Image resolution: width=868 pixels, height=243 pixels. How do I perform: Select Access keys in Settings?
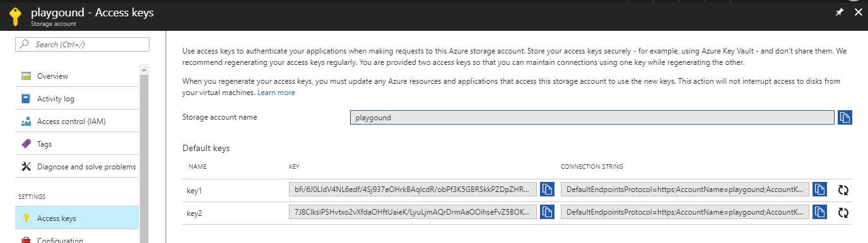[76, 218]
